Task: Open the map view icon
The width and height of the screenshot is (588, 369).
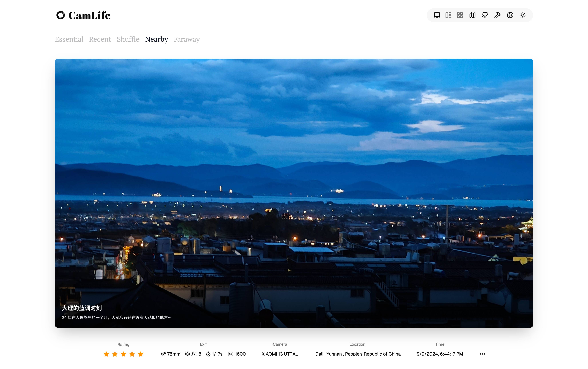Action: 472,15
